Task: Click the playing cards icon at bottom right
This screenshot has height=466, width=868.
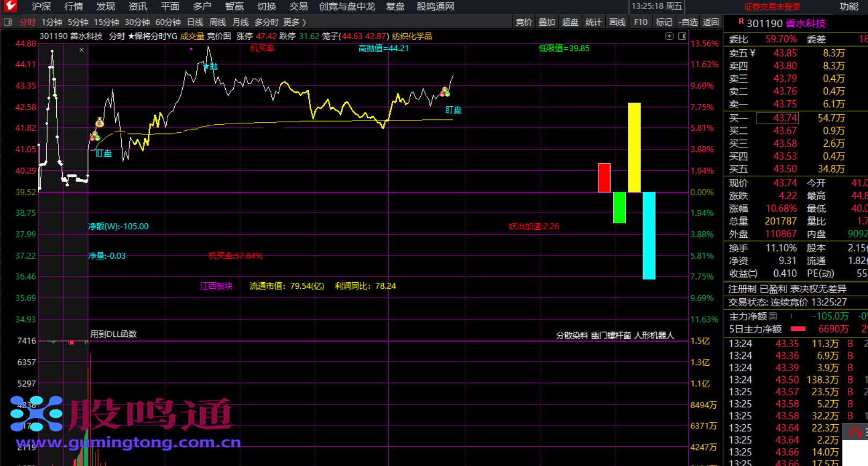Action: [x=855, y=432]
